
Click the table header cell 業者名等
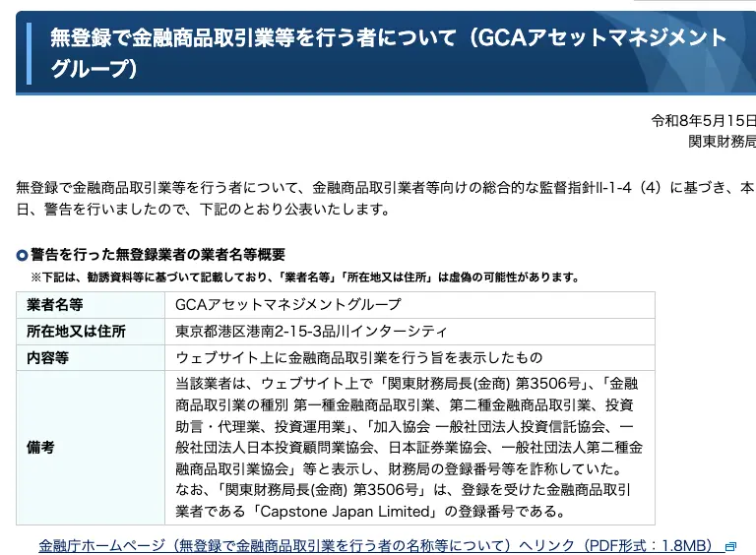[91, 304]
